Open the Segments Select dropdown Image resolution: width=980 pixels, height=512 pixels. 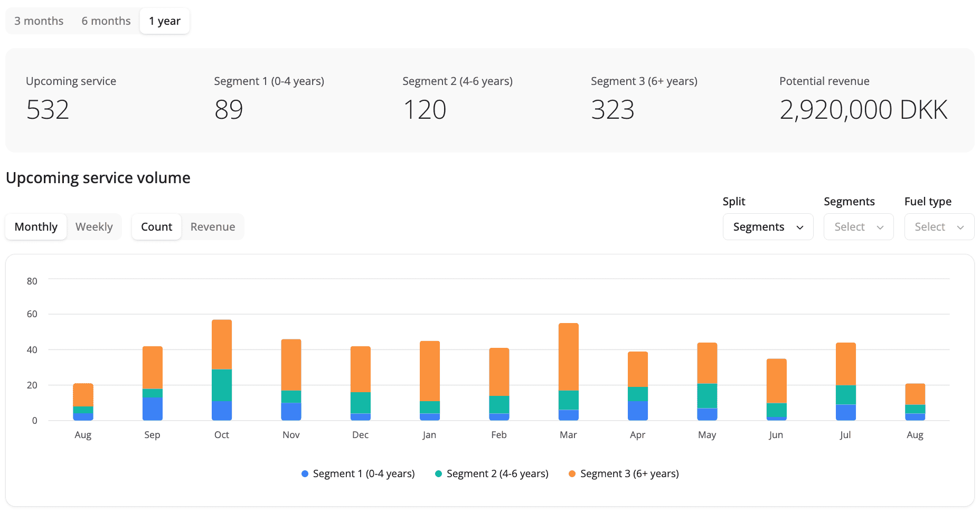(859, 227)
